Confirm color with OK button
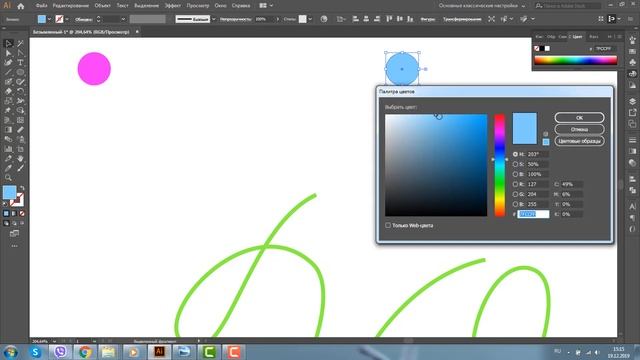This screenshot has height=360, width=640. point(579,118)
